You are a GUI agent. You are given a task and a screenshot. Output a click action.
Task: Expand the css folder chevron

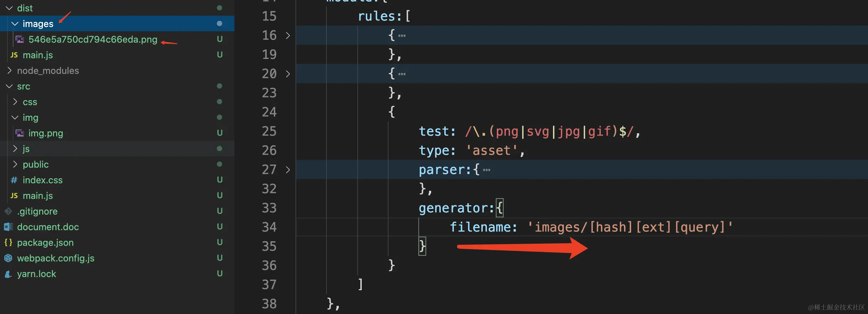15,102
